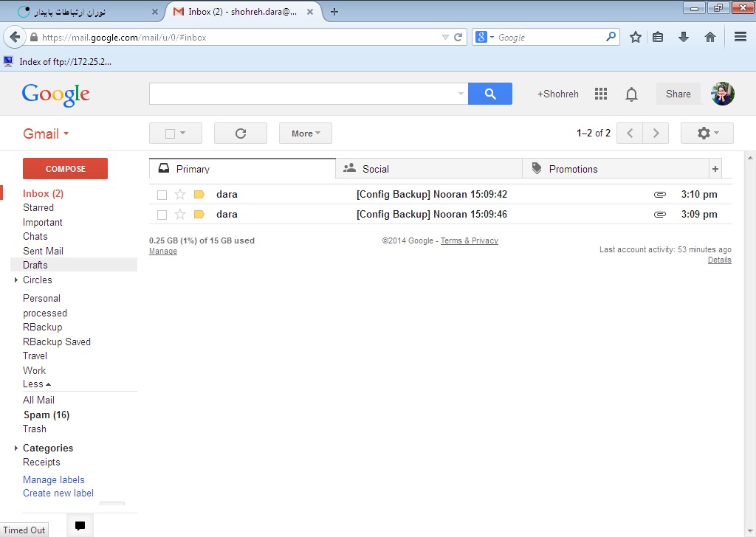Viewport: 756px width, 537px height.
Task: Open the Gmail product dropdown
Action: coord(46,134)
